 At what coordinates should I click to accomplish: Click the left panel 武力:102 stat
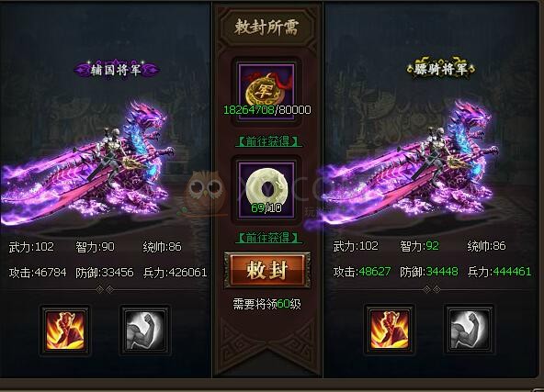coord(31,247)
